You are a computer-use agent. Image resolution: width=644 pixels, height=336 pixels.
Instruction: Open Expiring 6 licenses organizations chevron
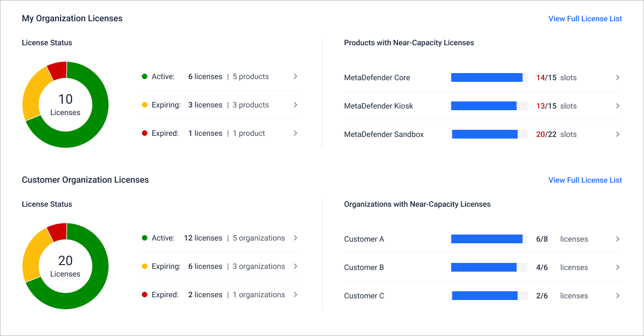(x=295, y=266)
